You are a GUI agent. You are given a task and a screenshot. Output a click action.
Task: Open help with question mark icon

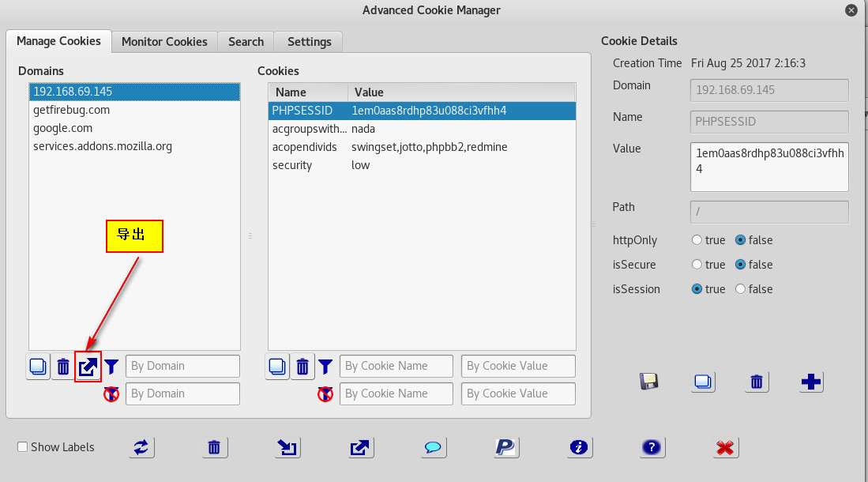(652, 447)
